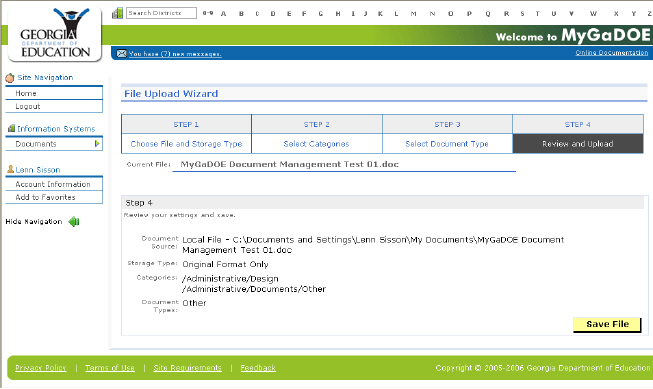Click the user icon next to Lenn Sisson
653x389 pixels.
coord(10,169)
